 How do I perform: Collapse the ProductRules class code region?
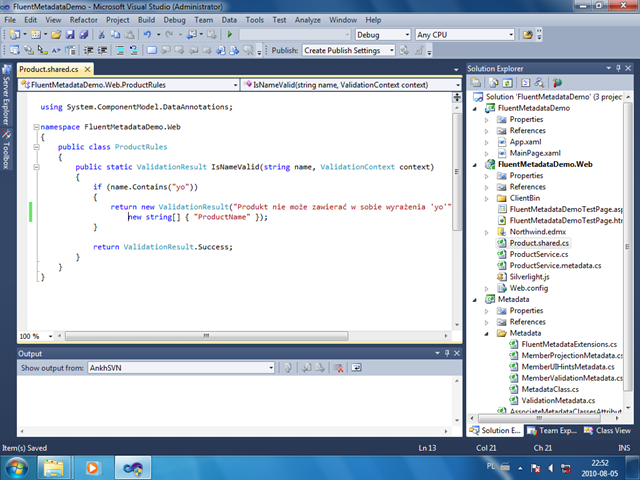tap(36, 147)
